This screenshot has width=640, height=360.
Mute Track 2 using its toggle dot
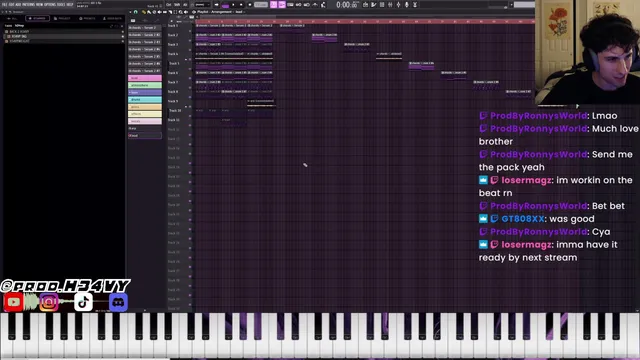(190, 40)
